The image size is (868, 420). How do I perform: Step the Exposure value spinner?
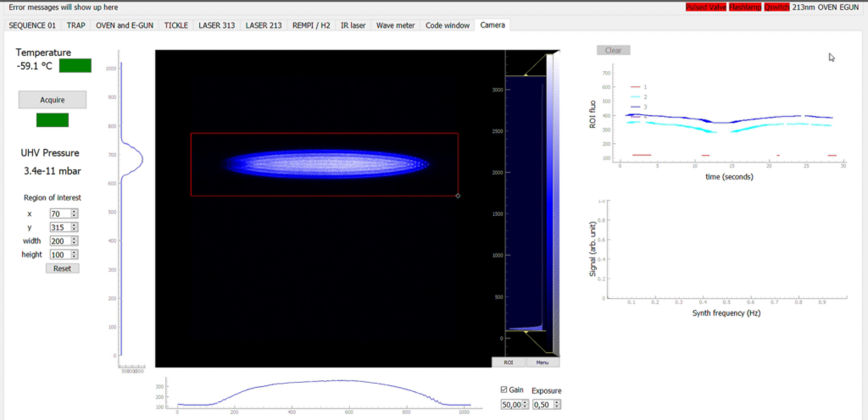[x=555, y=406]
